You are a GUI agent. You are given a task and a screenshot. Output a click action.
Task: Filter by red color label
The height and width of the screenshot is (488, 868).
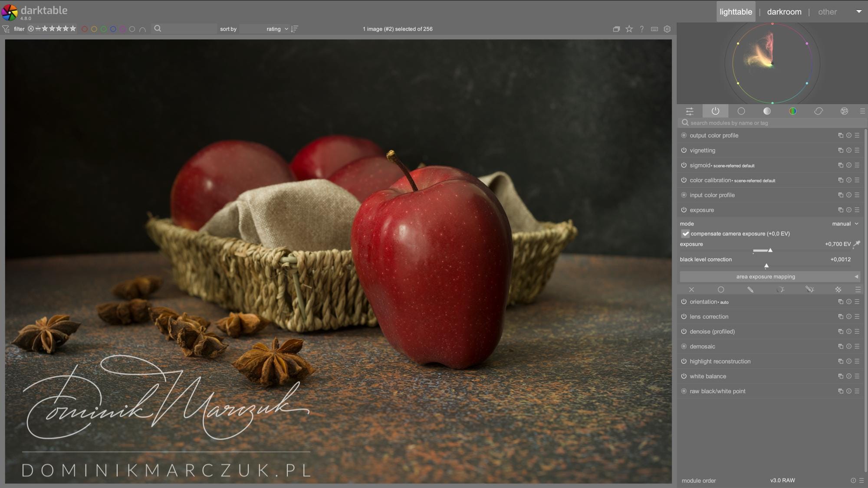(x=85, y=29)
